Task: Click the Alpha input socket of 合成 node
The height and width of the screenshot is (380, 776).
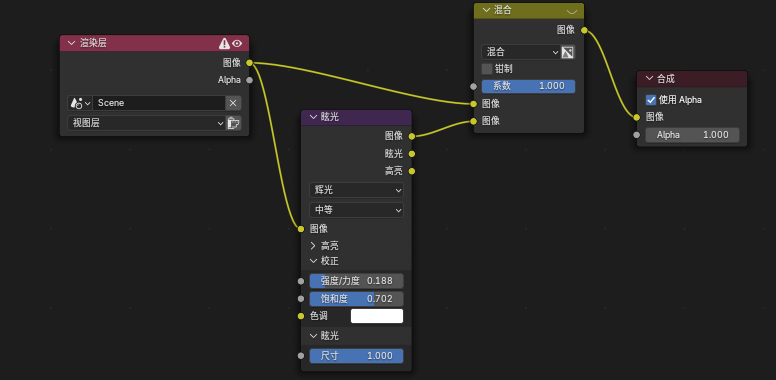Action: click(636, 135)
